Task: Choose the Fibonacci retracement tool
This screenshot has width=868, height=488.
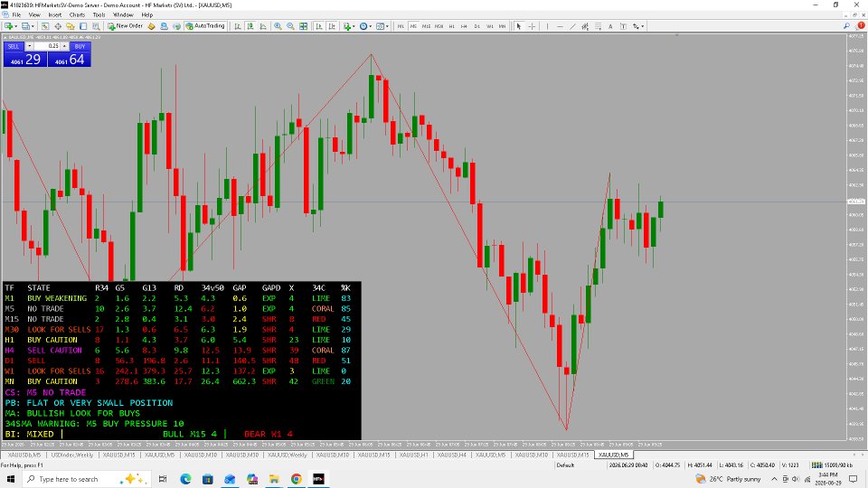Action: (598, 26)
